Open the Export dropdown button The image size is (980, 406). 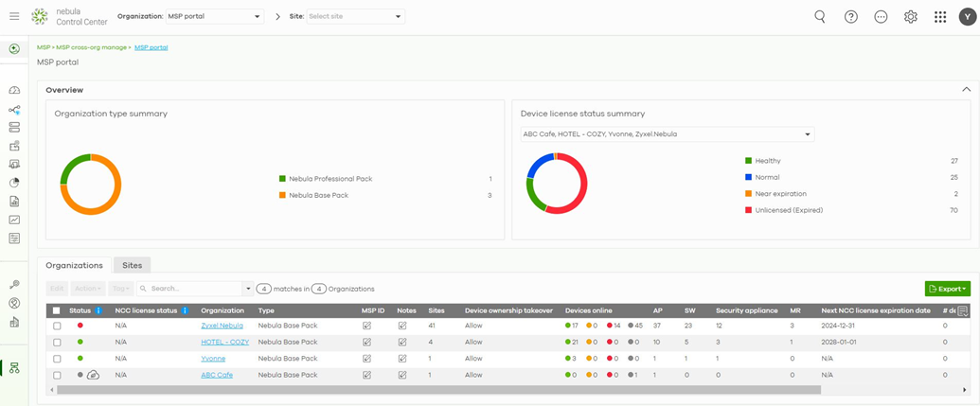point(948,289)
